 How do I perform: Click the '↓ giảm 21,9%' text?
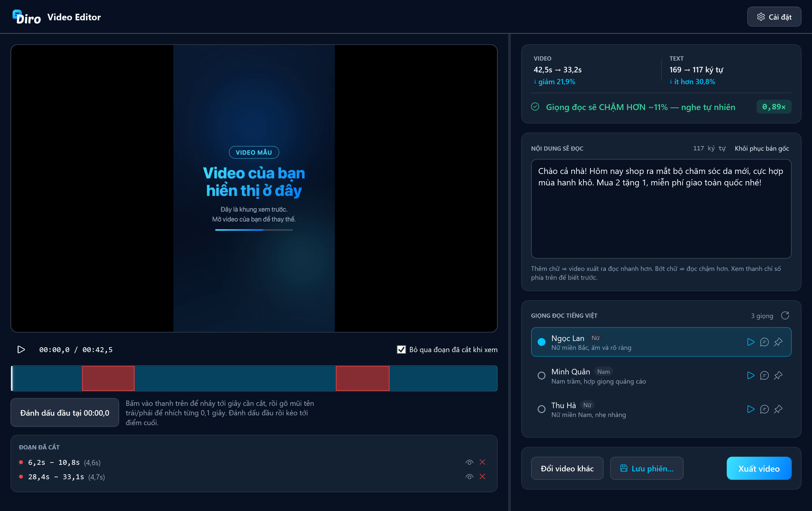click(x=554, y=82)
